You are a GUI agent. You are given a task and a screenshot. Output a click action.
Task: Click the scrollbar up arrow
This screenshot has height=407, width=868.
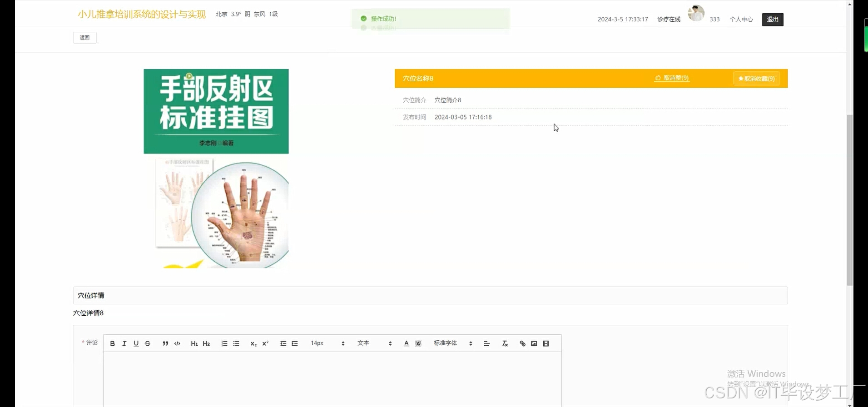pos(849,4)
